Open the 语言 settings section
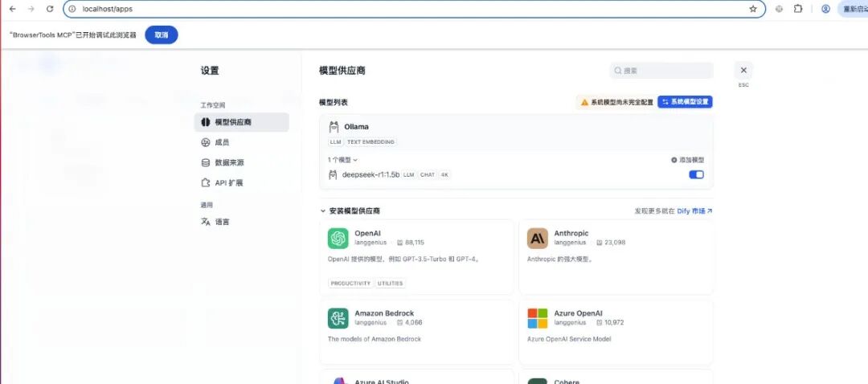 [242, 222]
